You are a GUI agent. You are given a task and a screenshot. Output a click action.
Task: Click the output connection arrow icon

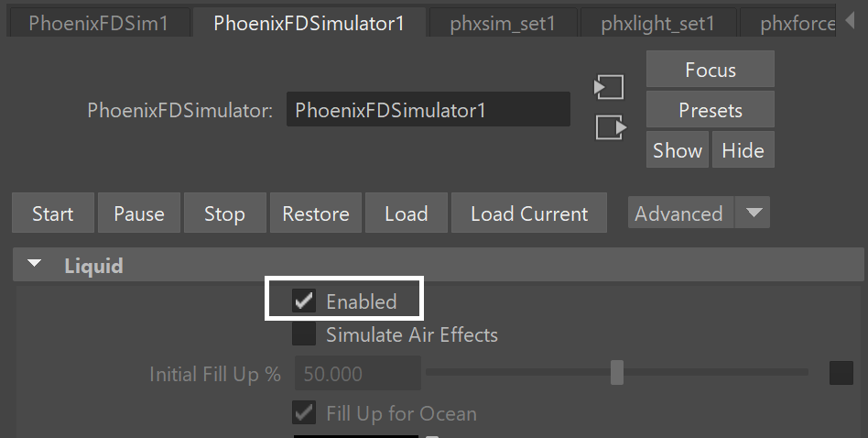coord(611,127)
